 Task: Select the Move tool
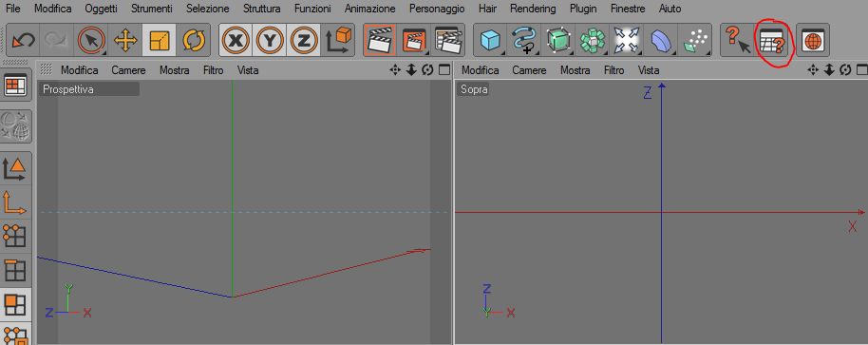coord(125,40)
